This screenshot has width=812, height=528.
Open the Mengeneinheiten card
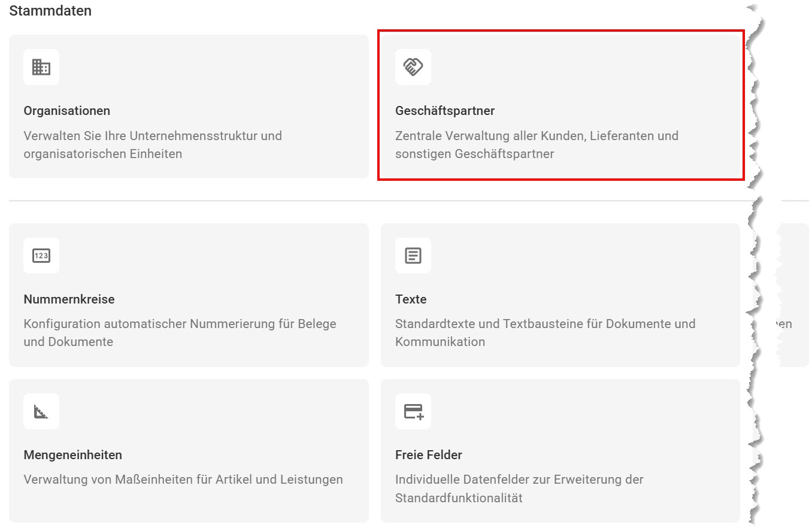coord(189,450)
